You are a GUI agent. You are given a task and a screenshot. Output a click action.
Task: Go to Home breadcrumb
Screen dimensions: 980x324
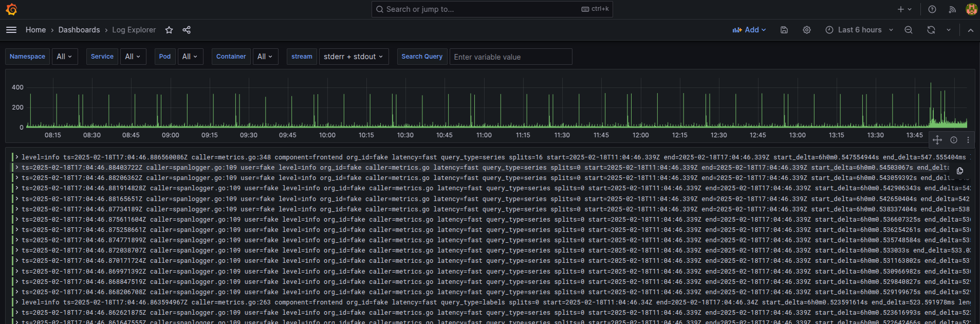click(x=35, y=30)
